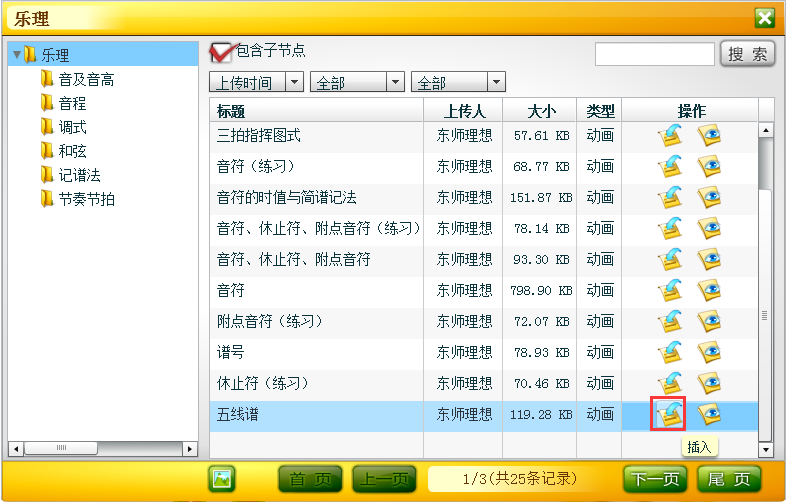Preview 五线谱 using the eye icon
The width and height of the screenshot is (786, 502).
709,414
